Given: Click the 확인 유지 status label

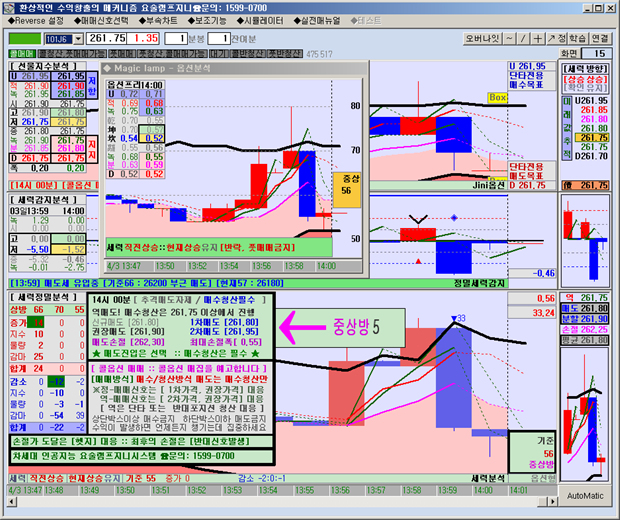Looking at the screenshot, I should click(x=585, y=87).
